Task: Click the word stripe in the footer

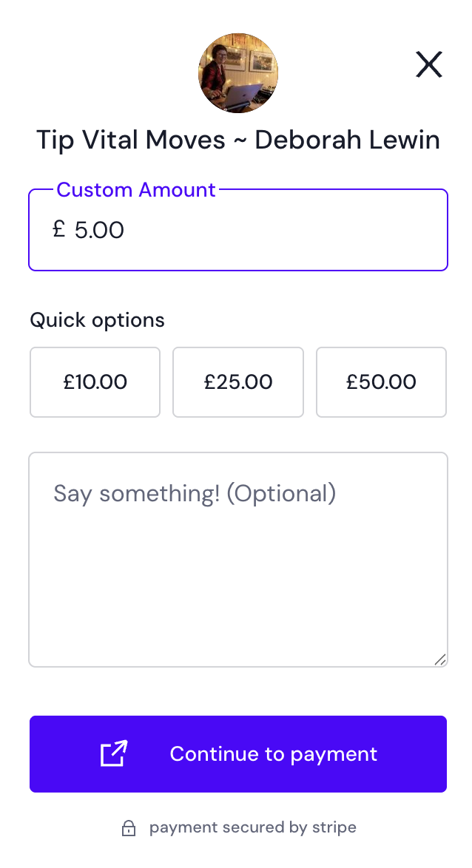Action: pyautogui.click(x=334, y=827)
